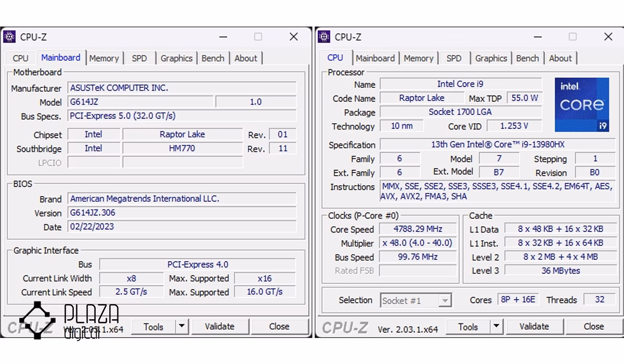Click Ext. Model value B7
The image size is (624, 364).
[499, 172]
